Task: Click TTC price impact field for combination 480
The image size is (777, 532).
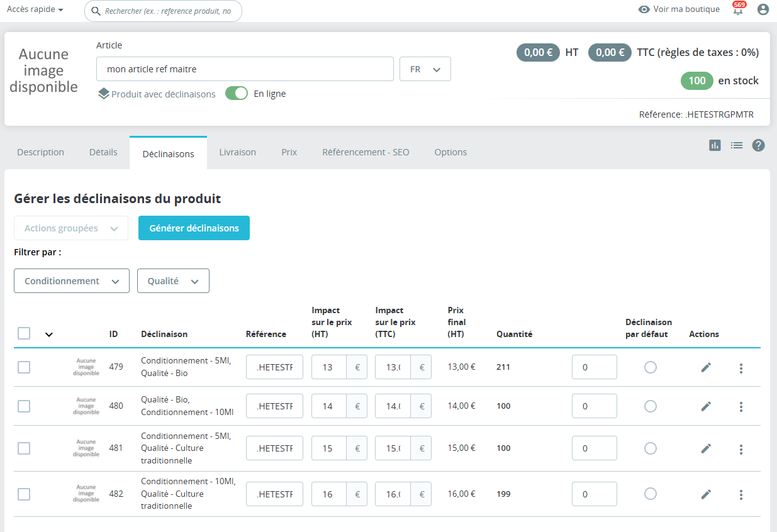Action: 393,406
